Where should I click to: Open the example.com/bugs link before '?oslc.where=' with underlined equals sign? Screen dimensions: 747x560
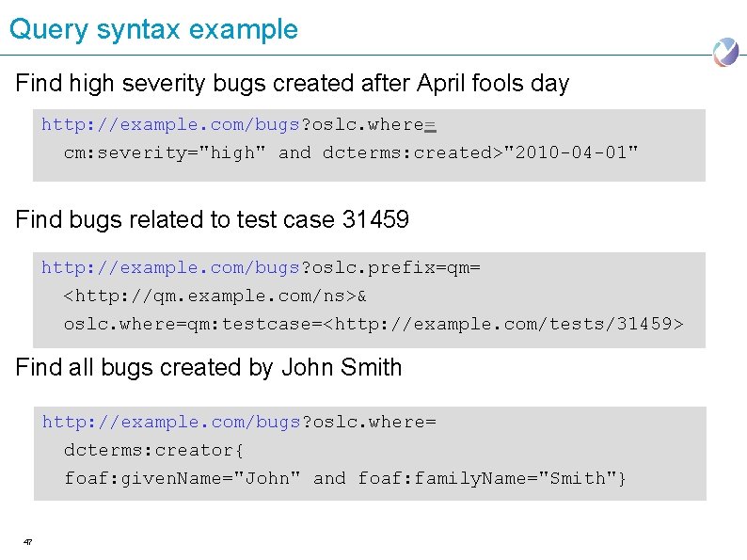[170, 125]
